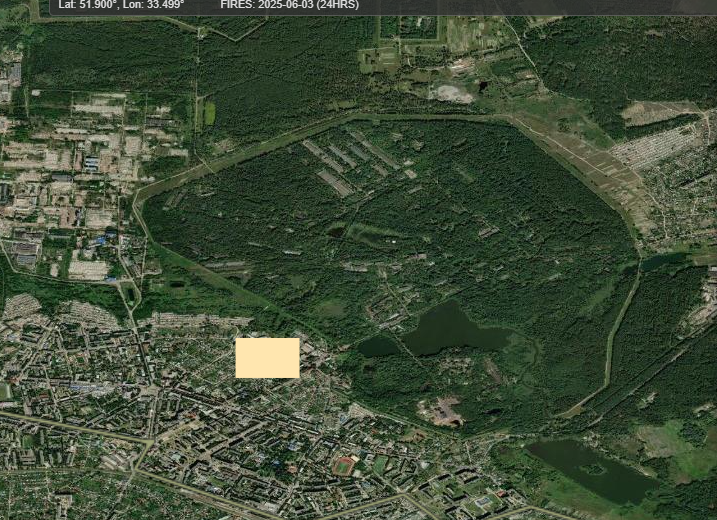The width and height of the screenshot is (717, 520).
Task: Select the beige fire detection rectangle on map
Action: click(x=268, y=358)
